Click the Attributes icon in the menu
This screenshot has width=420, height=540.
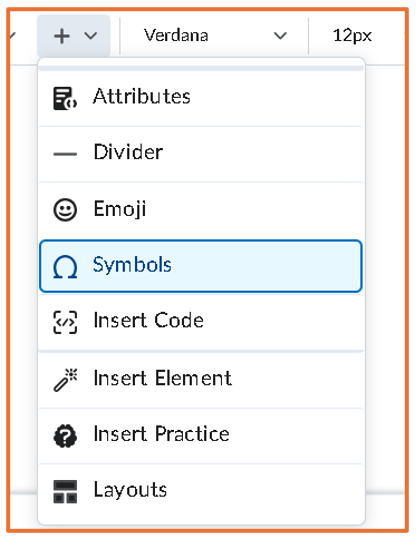tap(65, 98)
